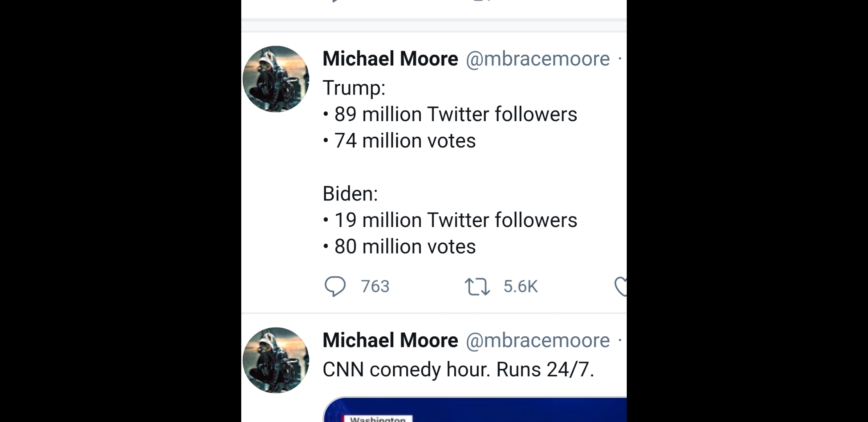868x422 pixels.
Task: Click the "89 million Twitter followers" line
Action: tap(456, 114)
